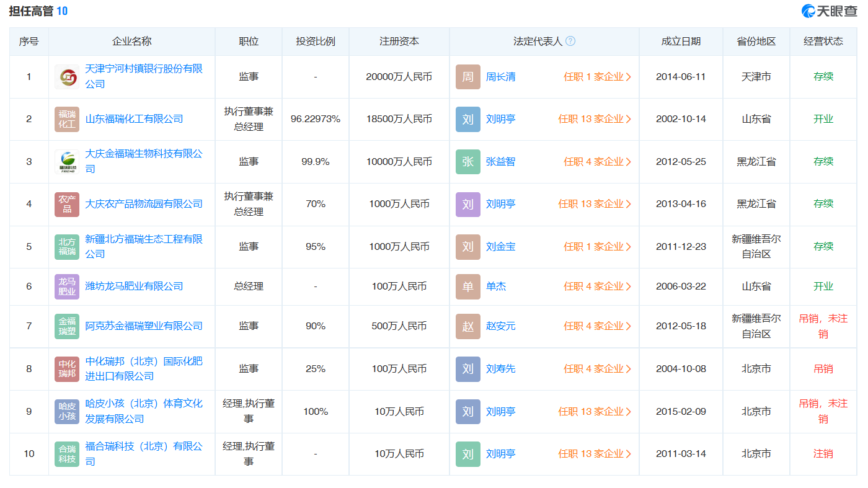
Task: Click the 哈皮小孩 logo tile
Action: (x=67, y=412)
